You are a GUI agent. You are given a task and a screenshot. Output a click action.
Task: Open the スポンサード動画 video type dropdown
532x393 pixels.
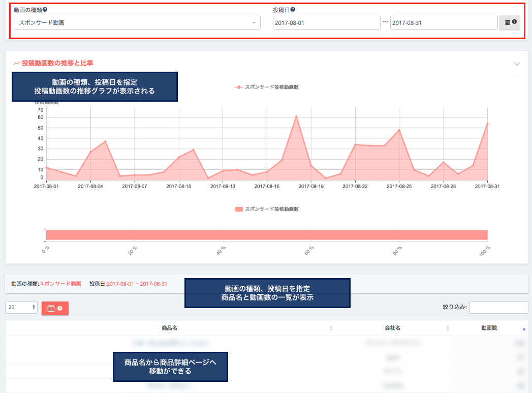[x=137, y=23]
